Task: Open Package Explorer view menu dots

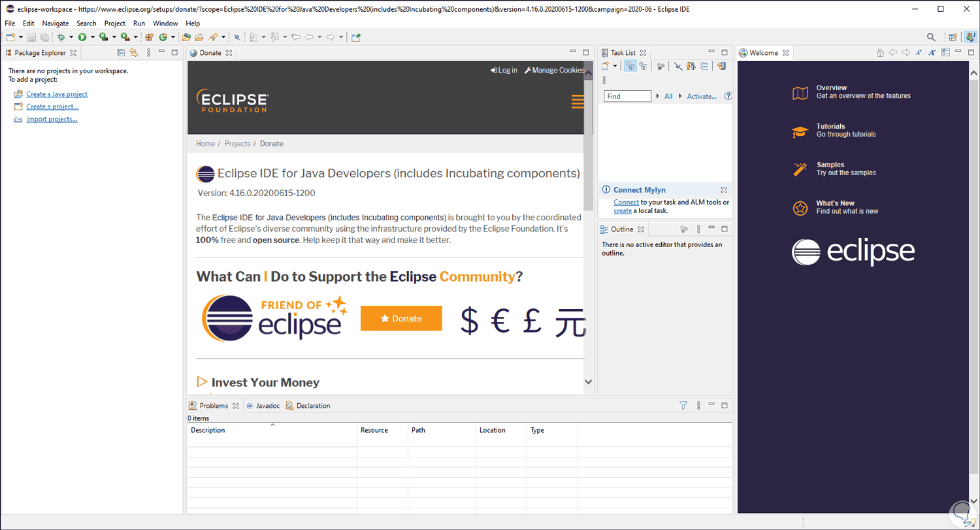Action: tap(148, 53)
